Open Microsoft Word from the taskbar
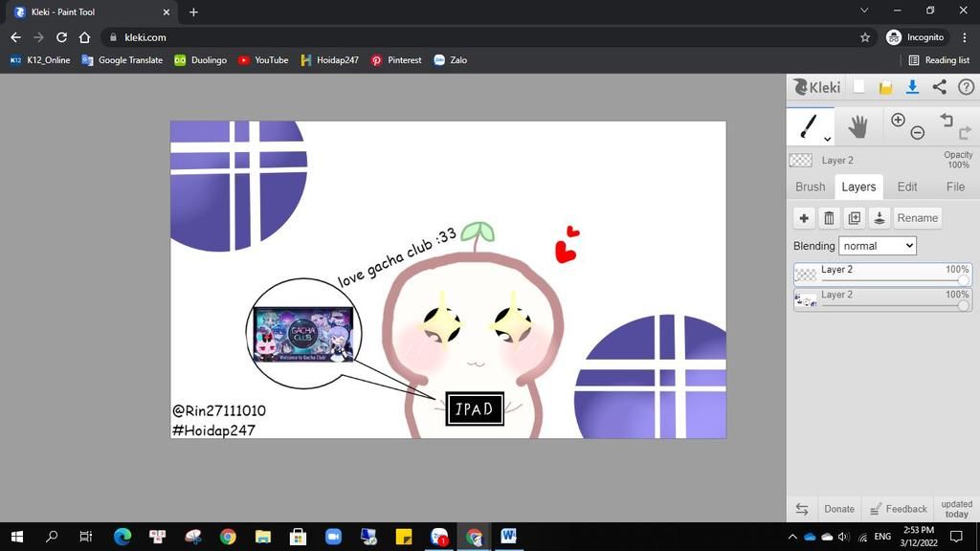The image size is (980, 551). point(508,536)
